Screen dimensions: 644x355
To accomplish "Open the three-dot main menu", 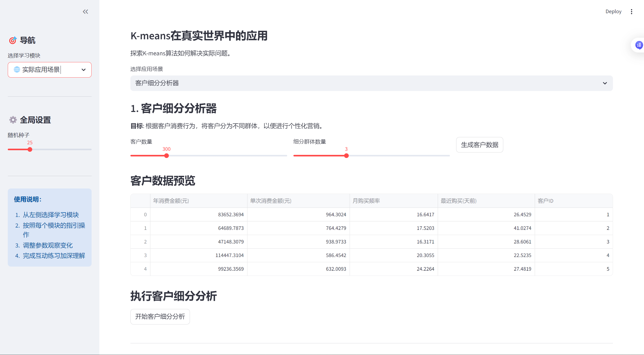I will (631, 12).
